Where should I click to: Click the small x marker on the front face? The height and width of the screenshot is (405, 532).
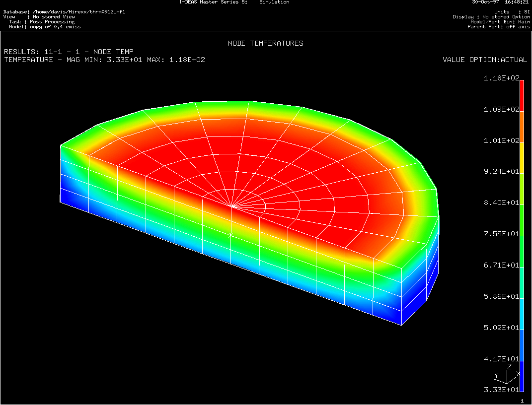[x=230, y=235]
